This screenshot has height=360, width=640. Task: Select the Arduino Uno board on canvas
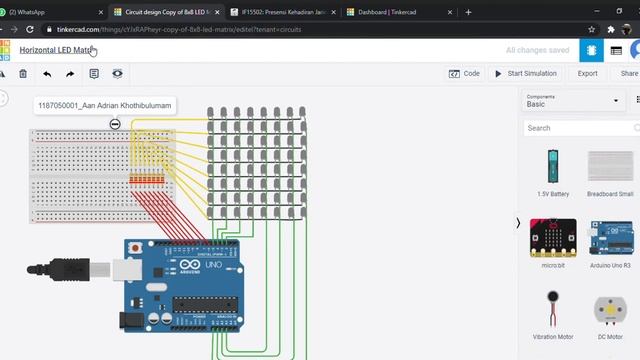pos(184,286)
